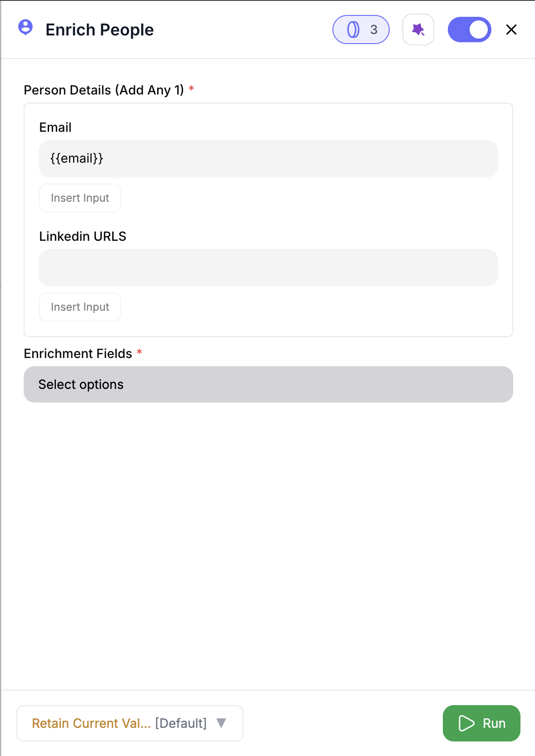Click the Person Details section header
Viewport: 535px width, 756px height.
pyautogui.click(x=104, y=90)
